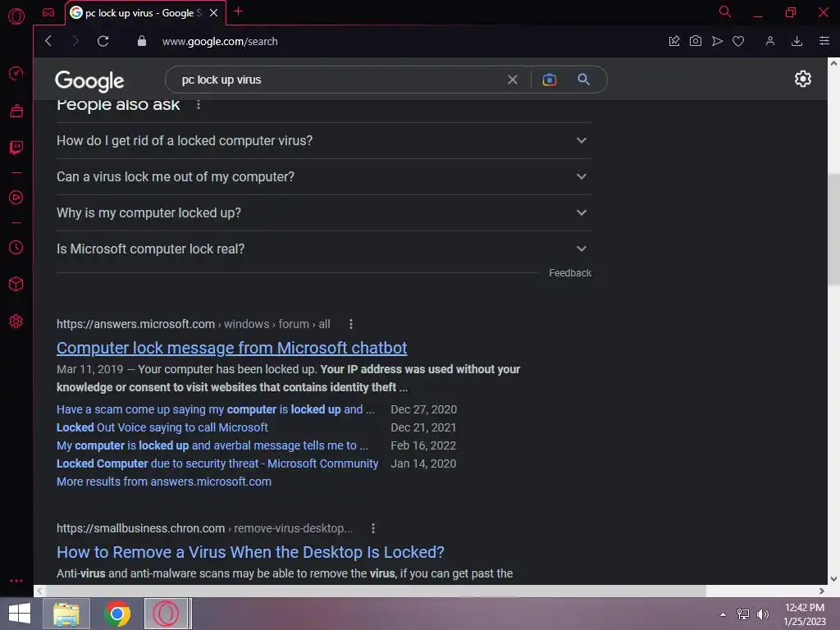The height and width of the screenshot is (630, 840).
Task: Open sidebar setup three dots
Action: [x=16, y=581]
